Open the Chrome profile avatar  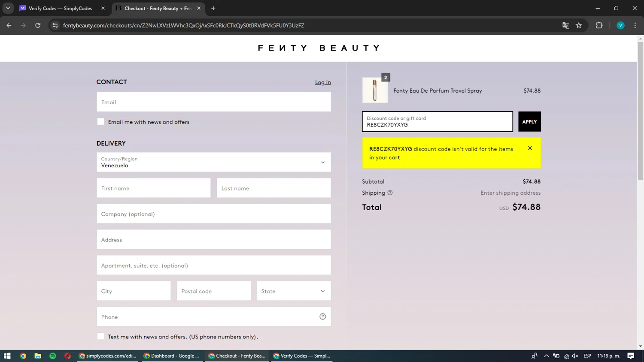pos(620,25)
